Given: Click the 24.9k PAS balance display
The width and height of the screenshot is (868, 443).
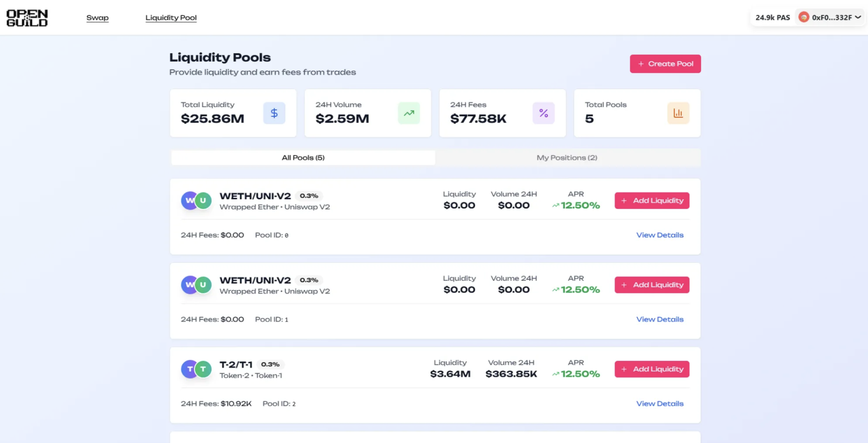Looking at the screenshot, I should coord(772,17).
